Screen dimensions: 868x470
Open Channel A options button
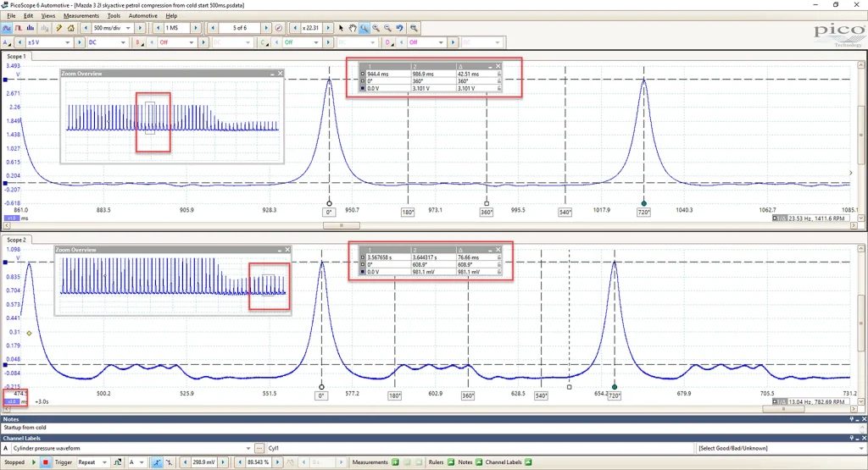click(x=7, y=42)
